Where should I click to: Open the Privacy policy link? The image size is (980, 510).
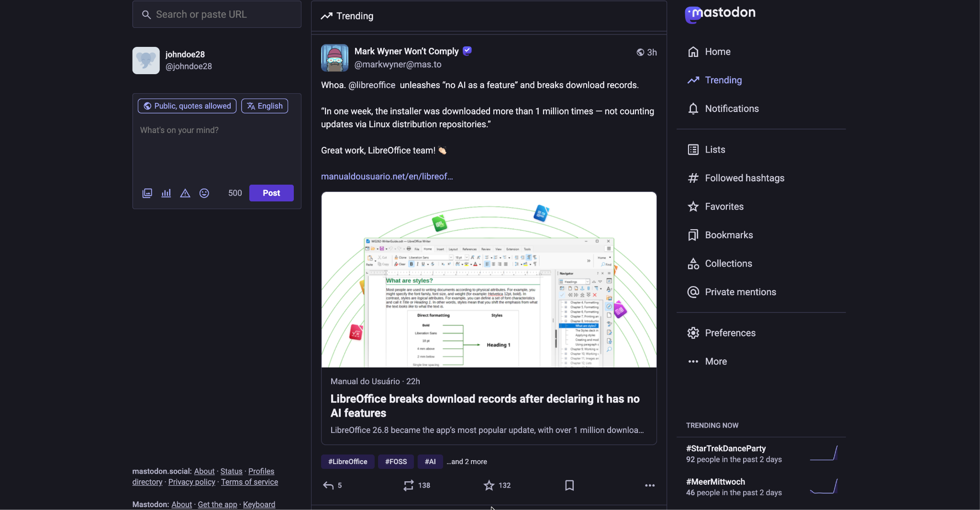[x=191, y=483]
